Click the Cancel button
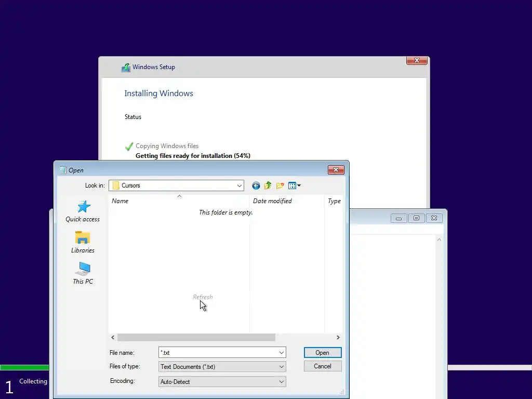The width and height of the screenshot is (532, 399). [322, 366]
